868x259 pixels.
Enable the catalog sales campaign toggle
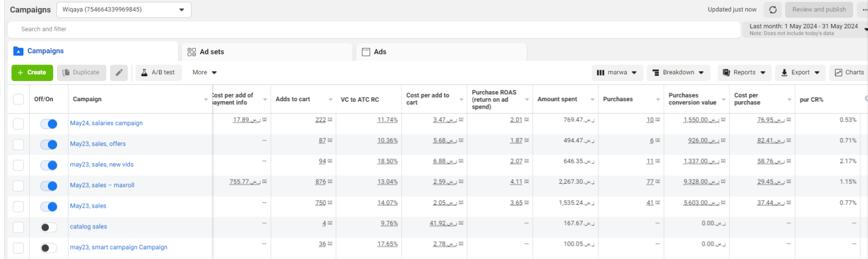pos(49,227)
